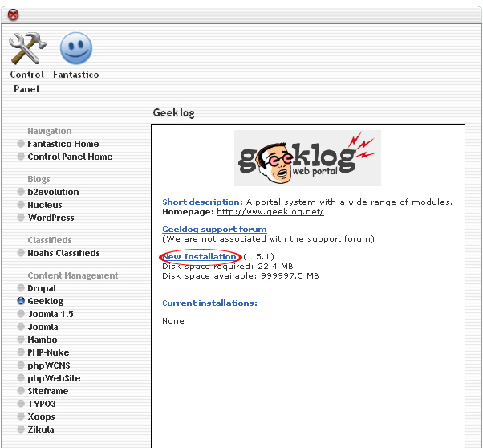Screen dimensions: 483x448
Task: Click 'Content Management' section heading
Action: click(x=73, y=275)
